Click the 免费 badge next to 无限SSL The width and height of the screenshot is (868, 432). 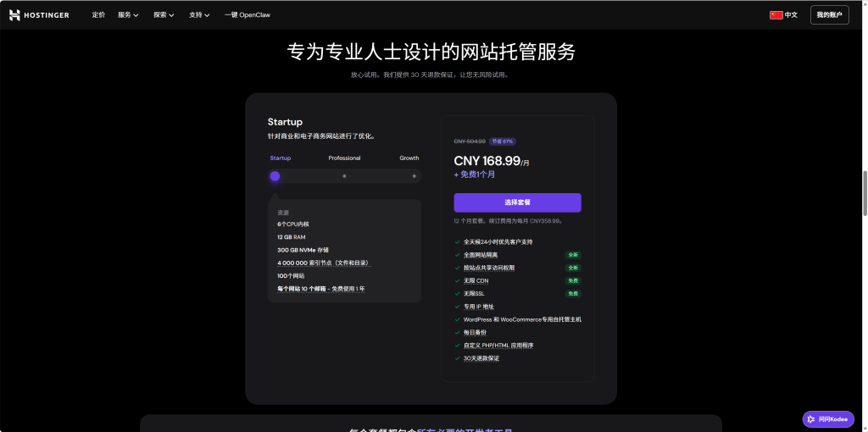coord(573,294)
